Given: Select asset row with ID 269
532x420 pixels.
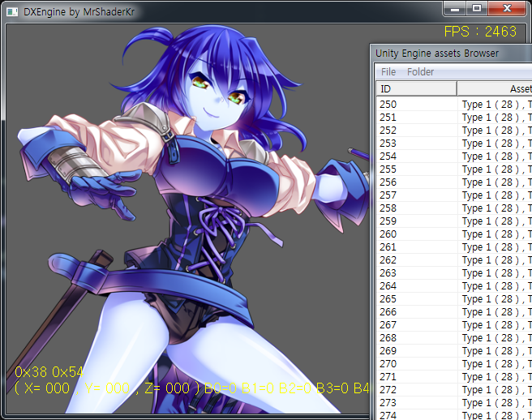Looking at the screenshot, I should coord(454,351).
